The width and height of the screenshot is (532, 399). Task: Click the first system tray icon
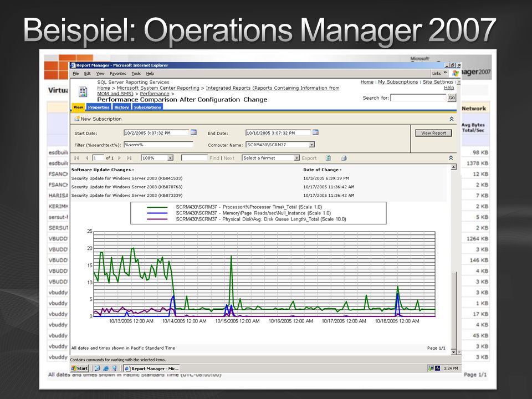coord(431,368)
